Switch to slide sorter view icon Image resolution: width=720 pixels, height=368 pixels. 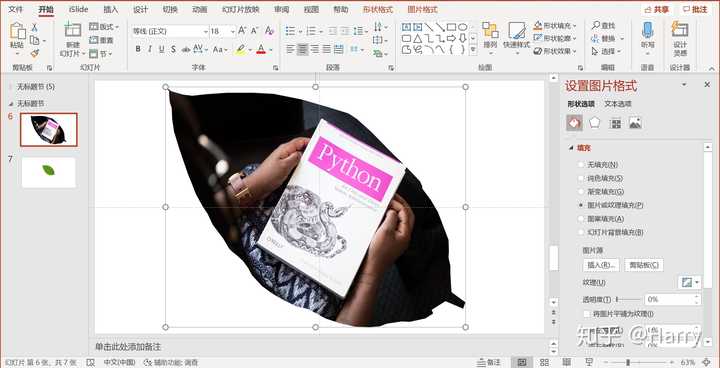coord(545,362)
